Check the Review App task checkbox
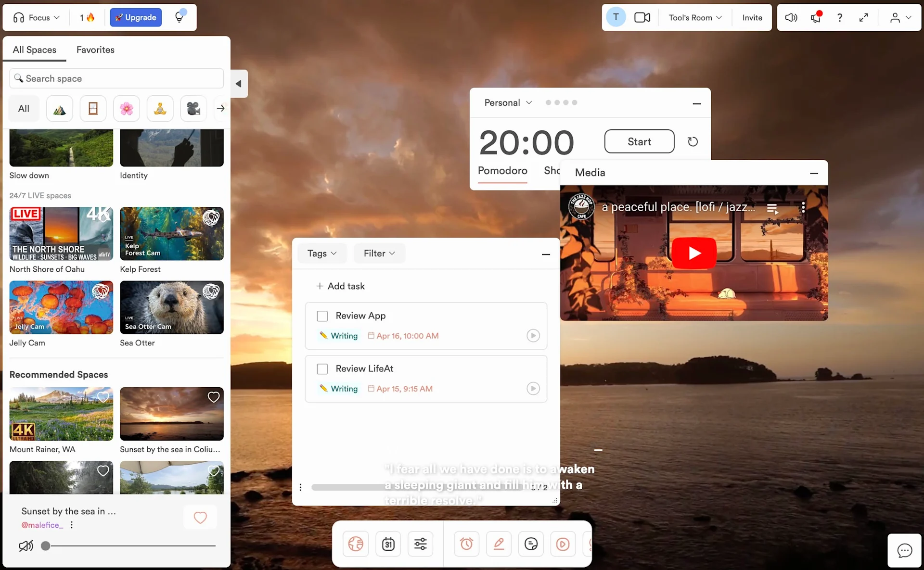The height and width of the screenshot is (570, 924). (322, 316)
